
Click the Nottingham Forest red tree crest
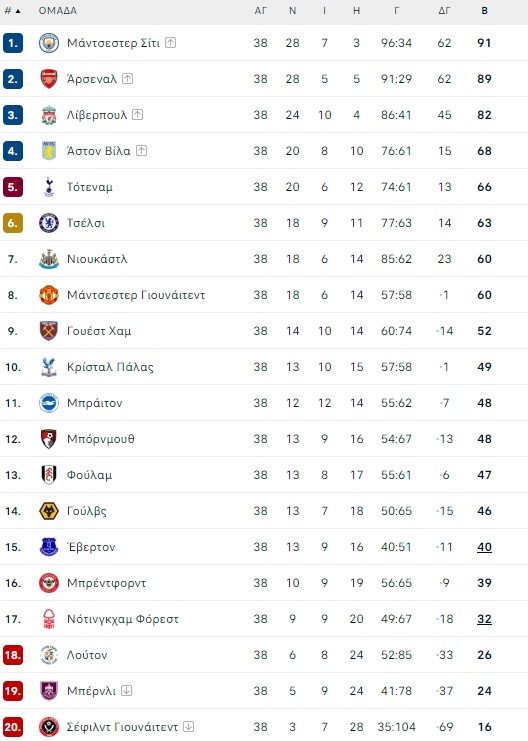[49, 619]
